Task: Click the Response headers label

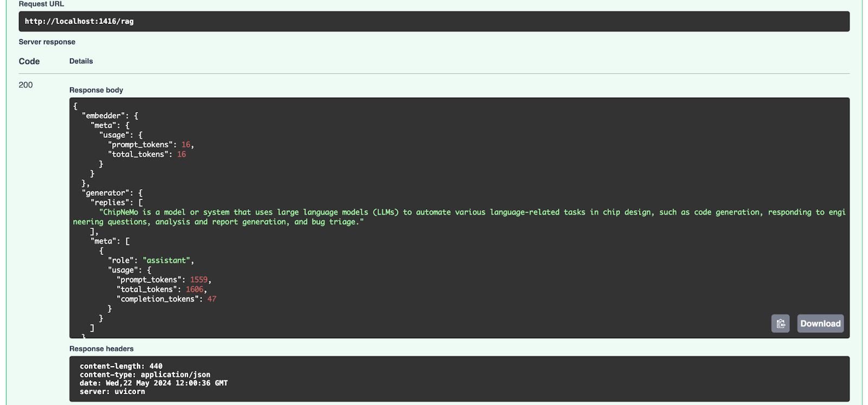Action: [101, 349]
